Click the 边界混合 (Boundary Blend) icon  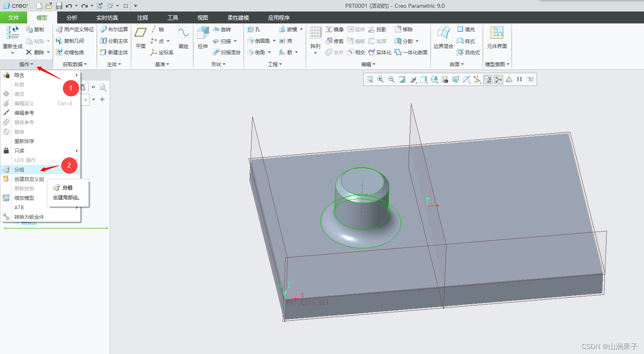(443, 33)
